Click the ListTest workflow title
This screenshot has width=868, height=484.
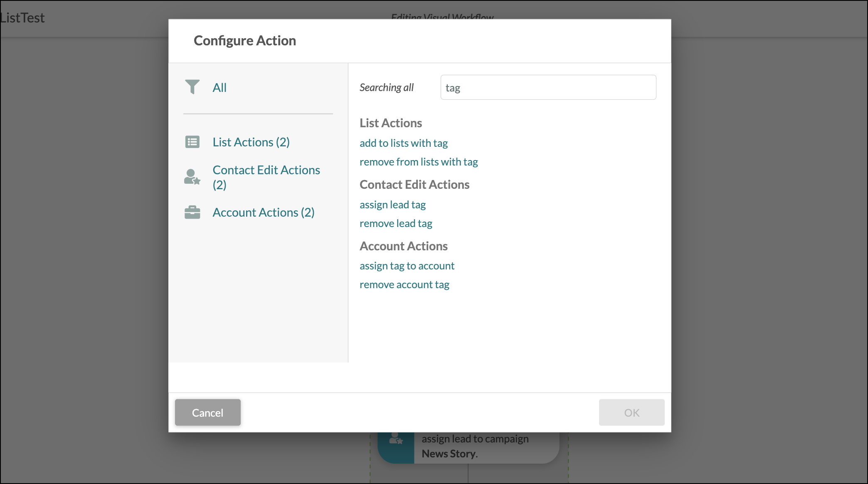coord(22,18)
